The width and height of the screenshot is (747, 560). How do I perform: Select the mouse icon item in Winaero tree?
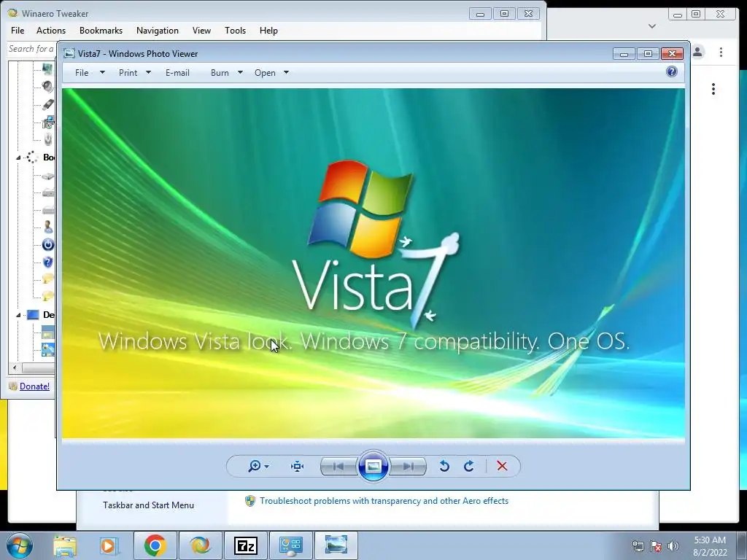tap(47, 139)
